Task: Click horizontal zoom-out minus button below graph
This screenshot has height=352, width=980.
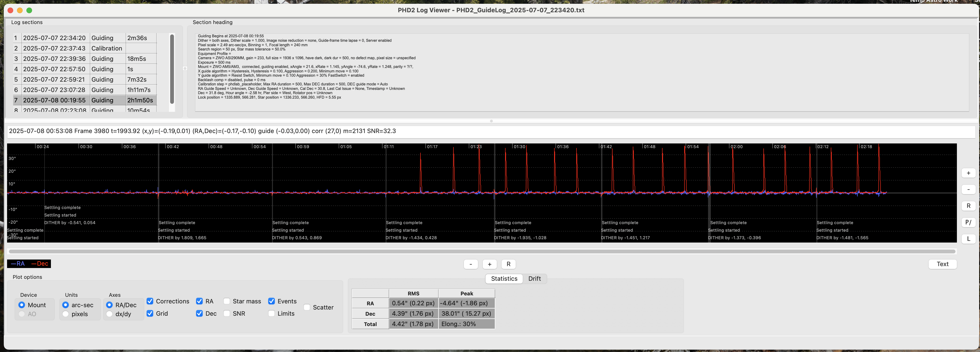Action: [x=471, y=264]
